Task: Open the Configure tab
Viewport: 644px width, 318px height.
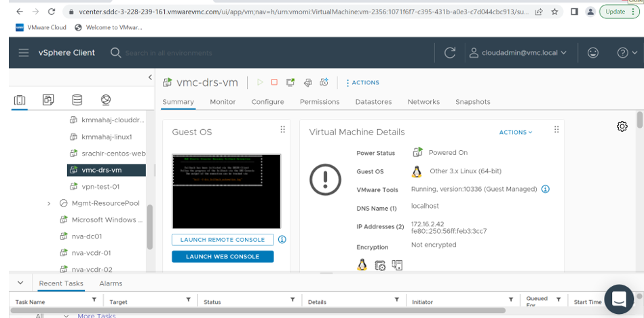Action: tap(268, 102)
